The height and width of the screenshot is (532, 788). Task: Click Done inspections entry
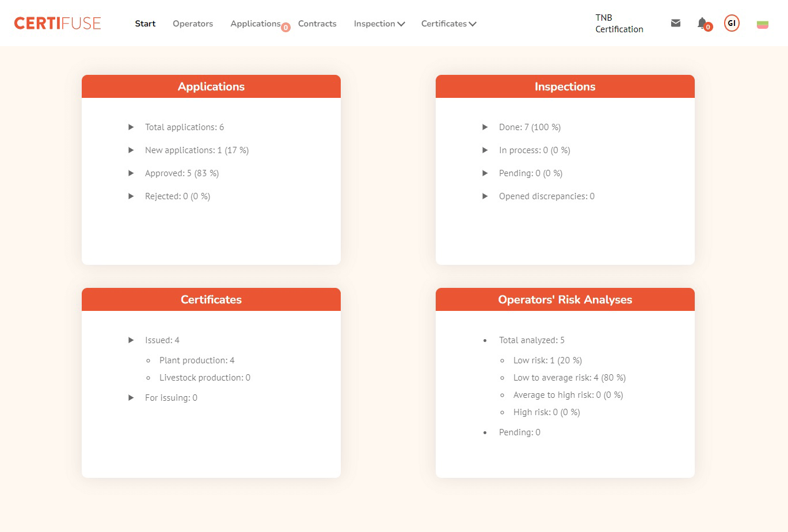[529, 127]
